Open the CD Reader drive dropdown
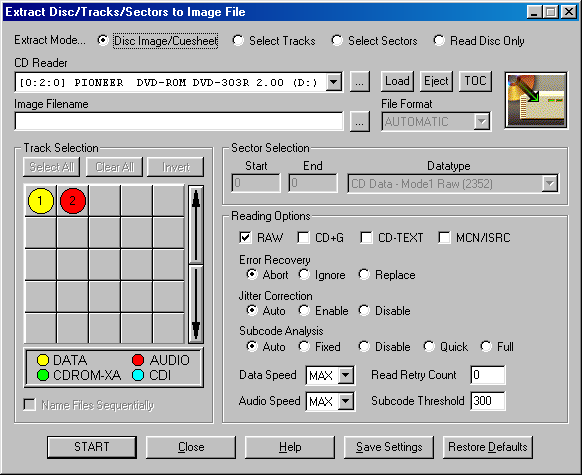 click(x=334, y=82)
